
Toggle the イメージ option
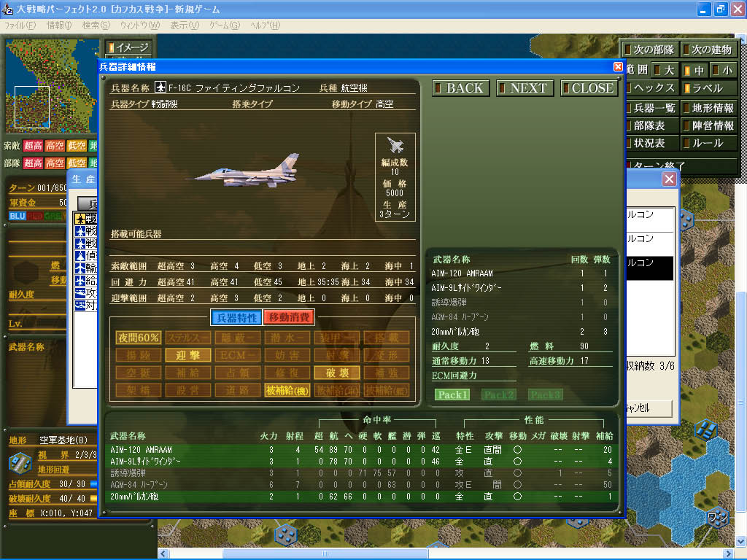pyautogui.click(x=128, y=47)
